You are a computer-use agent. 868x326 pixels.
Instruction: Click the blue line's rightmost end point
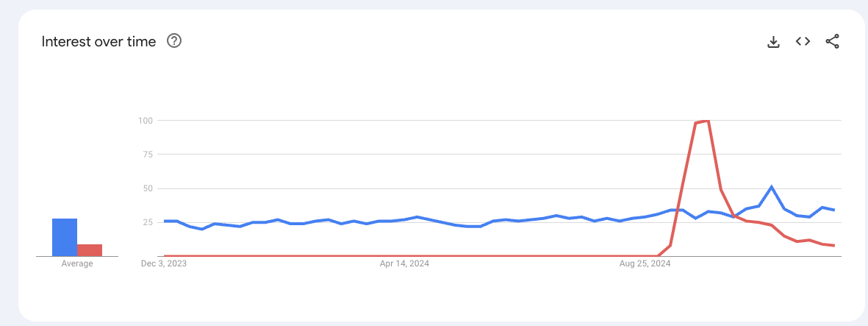(x=834, y=210)
